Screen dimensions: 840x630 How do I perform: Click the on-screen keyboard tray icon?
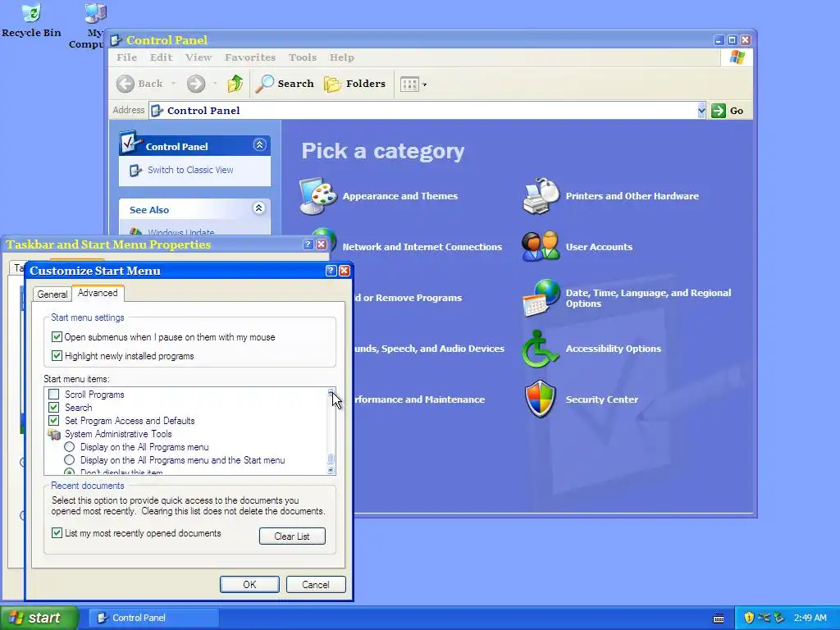point(719,619)
